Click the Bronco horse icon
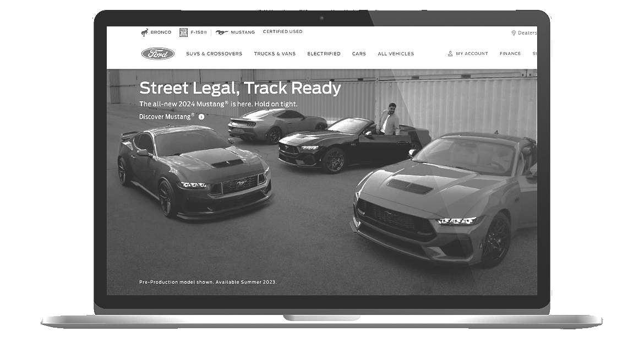Screen dimensions: 644x337 [145, 32]
